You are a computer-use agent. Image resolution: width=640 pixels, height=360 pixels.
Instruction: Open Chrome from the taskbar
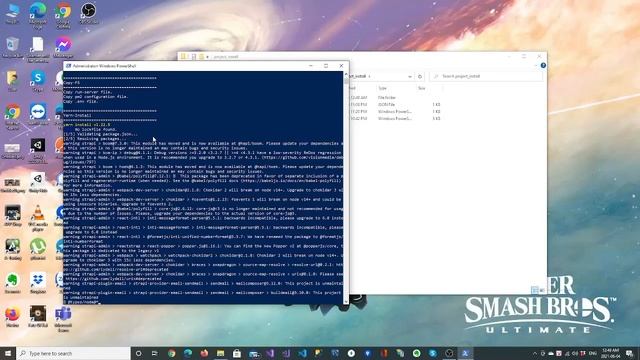171,353
